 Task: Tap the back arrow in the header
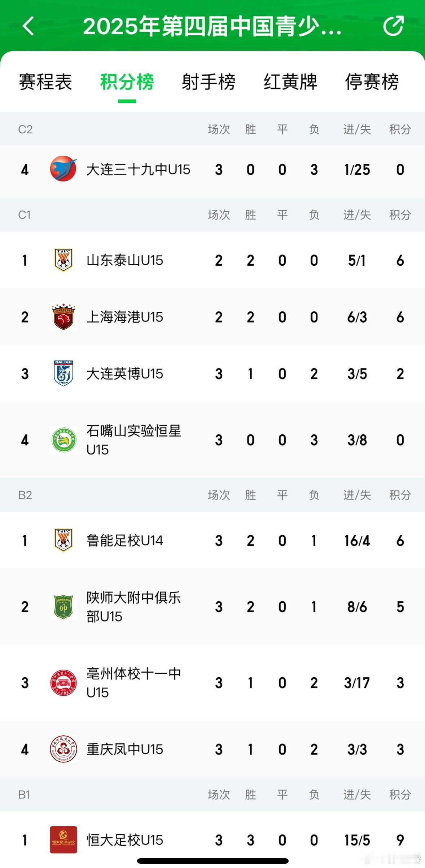pyautogui.click(x=29, y=26)
